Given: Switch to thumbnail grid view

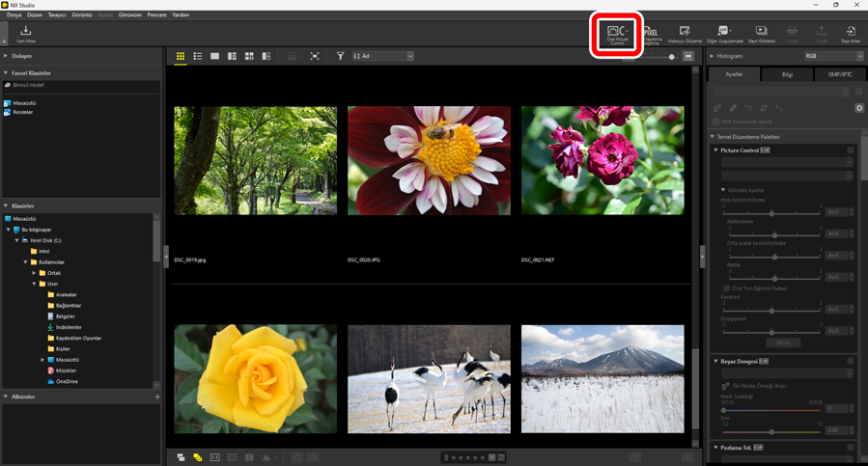Looking at the screenshot, I should [x=181, y=57].
